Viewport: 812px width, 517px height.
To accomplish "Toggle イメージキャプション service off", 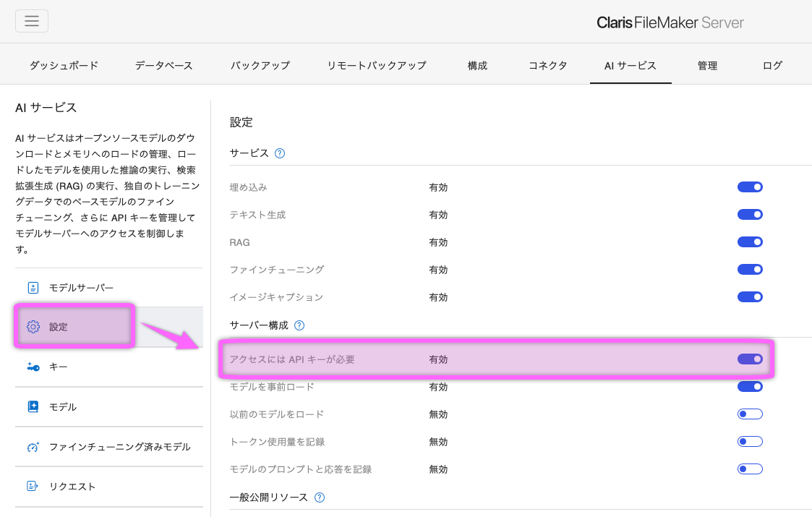I will [x=750, y=297].
